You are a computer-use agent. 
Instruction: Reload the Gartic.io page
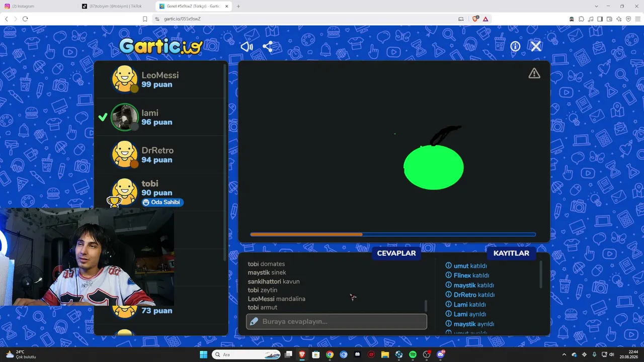tap(25, 19)
